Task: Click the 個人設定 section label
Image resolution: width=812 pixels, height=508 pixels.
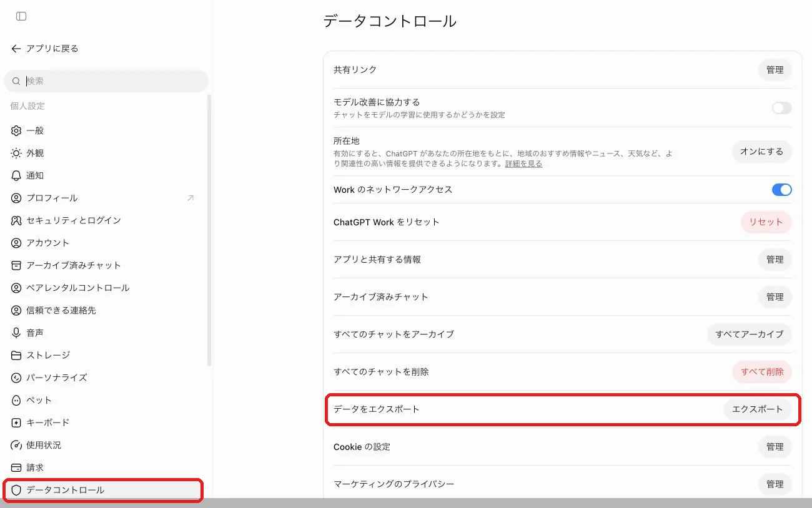Action: pyautogui.click(x=27, y=106)
